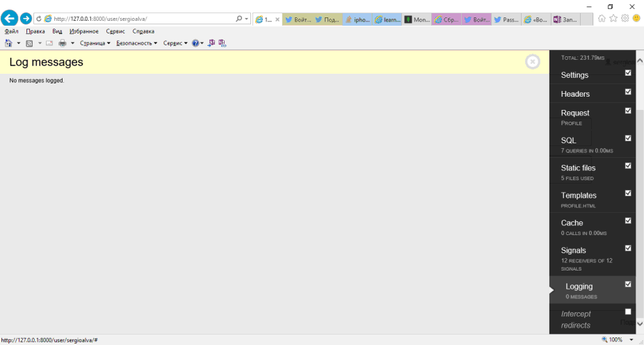Viewport: 644px width, 345px height.
Task: Click the page scroll-down arrow
Action: tap(640, 324)
